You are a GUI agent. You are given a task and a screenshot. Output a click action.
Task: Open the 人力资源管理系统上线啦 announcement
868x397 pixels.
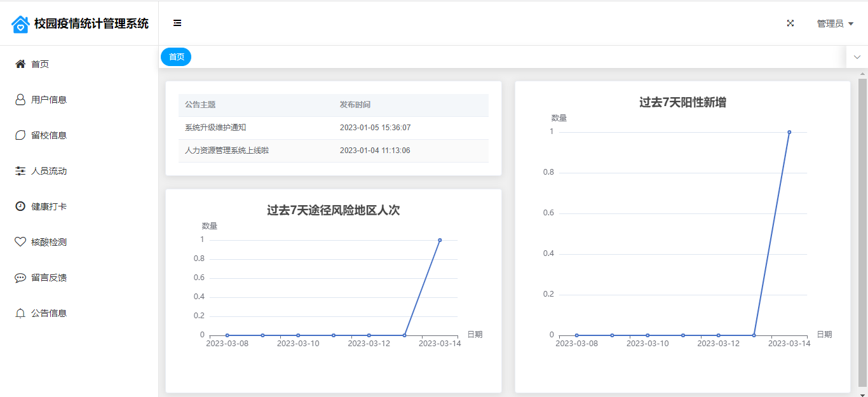click(226, 151)
